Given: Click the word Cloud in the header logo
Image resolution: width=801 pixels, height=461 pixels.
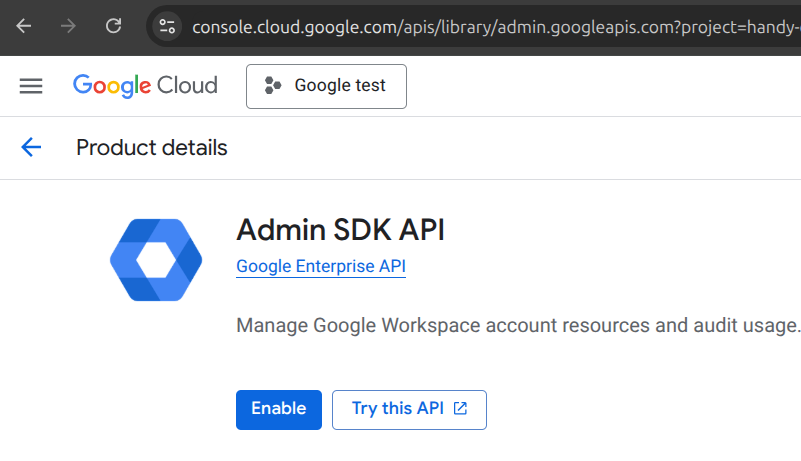Looking at the screenshot, I should click(x=187, y=86).
